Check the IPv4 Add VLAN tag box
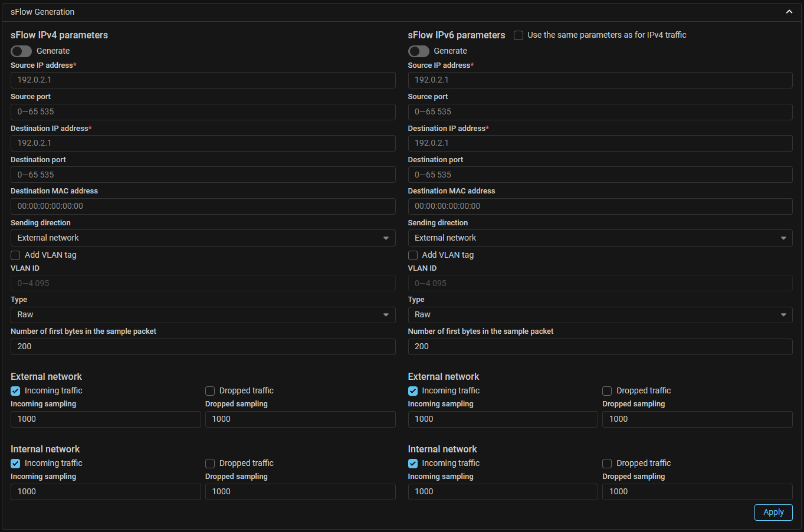 [15, 255]
